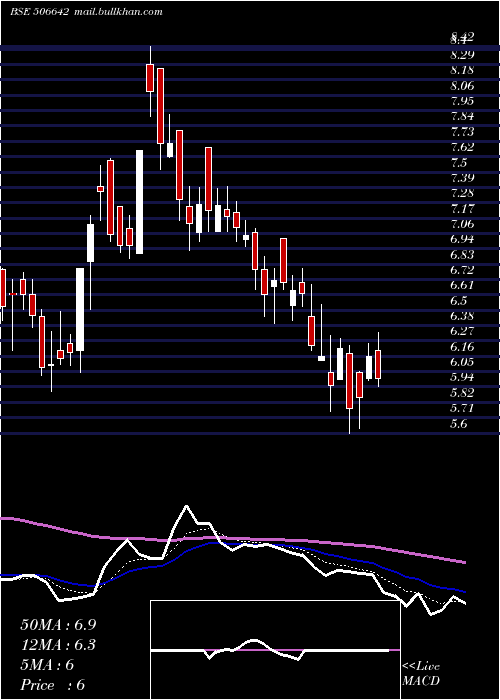The image size is (500, 700).
Task: Select the 5.94 price axis label
Action: 462,378
